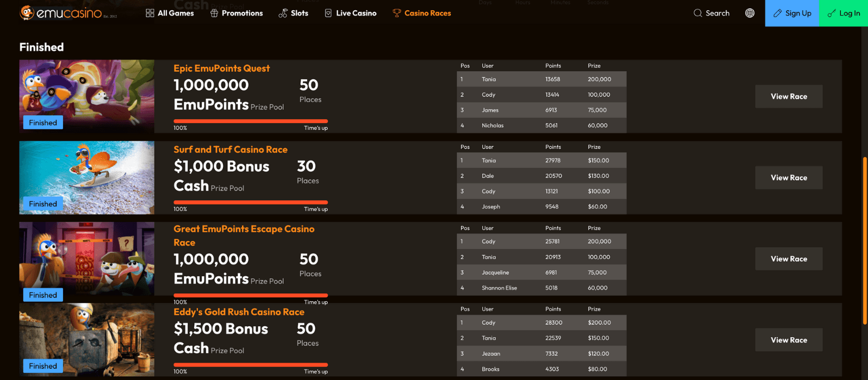Select Dale in Surf and Turf leaderboard

488,176
